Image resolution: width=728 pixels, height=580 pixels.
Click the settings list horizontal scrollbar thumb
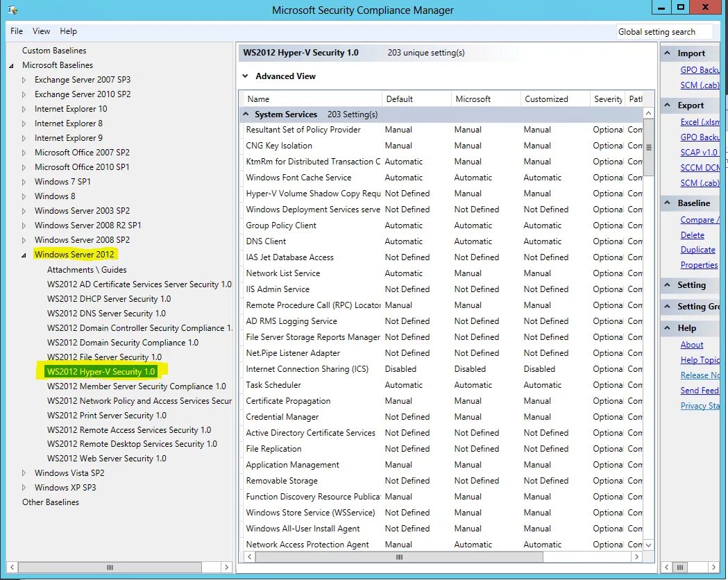click(399, 557)
